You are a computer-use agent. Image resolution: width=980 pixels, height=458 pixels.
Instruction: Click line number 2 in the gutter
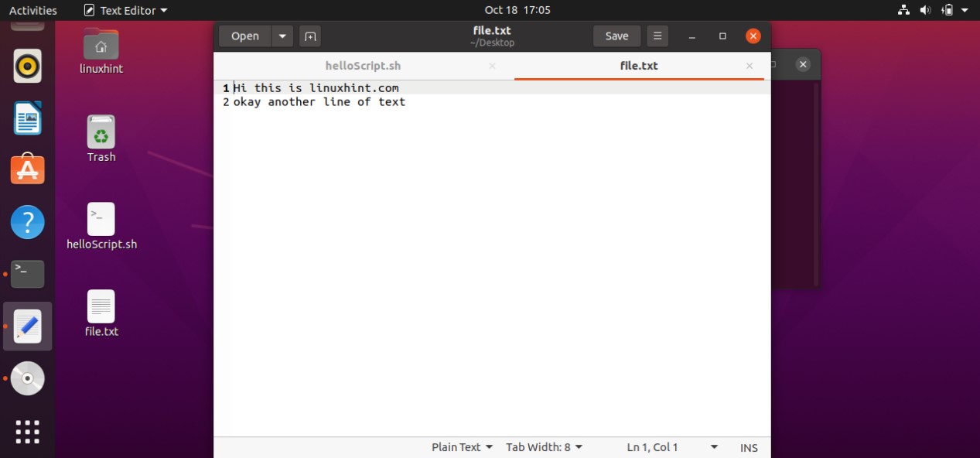pos(226,101)
